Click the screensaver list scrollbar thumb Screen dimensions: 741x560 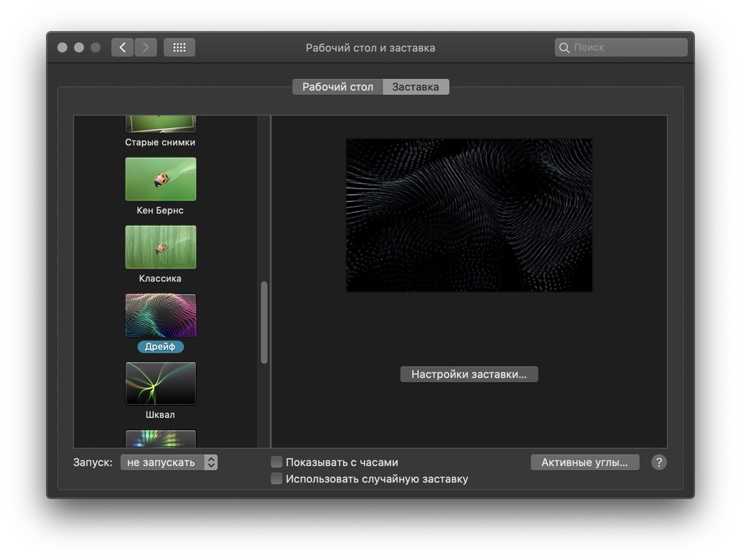click(x=264, y=323)
